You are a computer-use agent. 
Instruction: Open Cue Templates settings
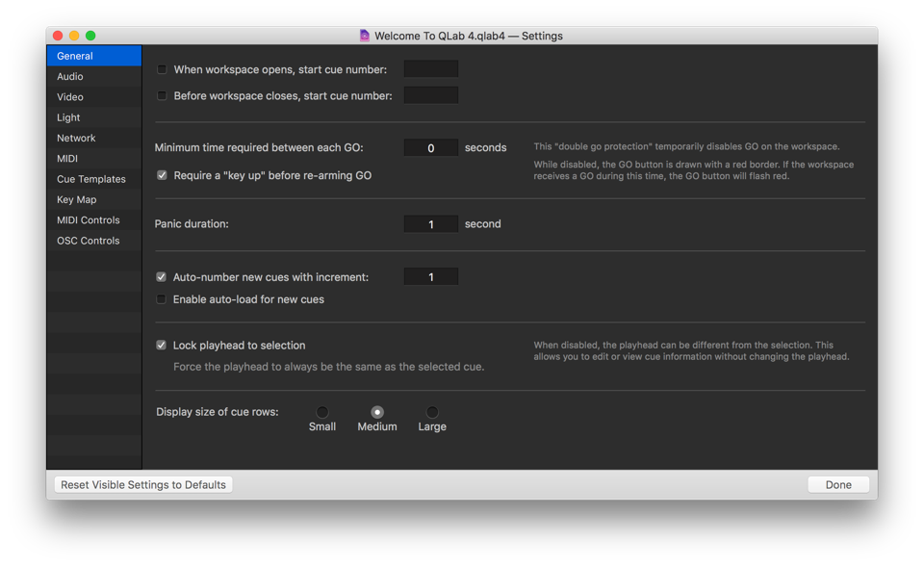coord(91,179)
